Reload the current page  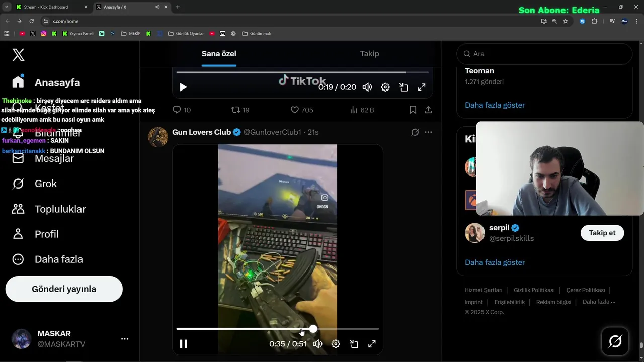(x=31, y=21)
